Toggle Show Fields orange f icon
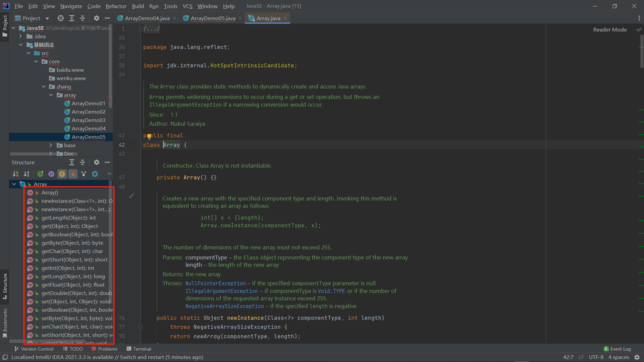644x362 pixels. coord(62,174)
